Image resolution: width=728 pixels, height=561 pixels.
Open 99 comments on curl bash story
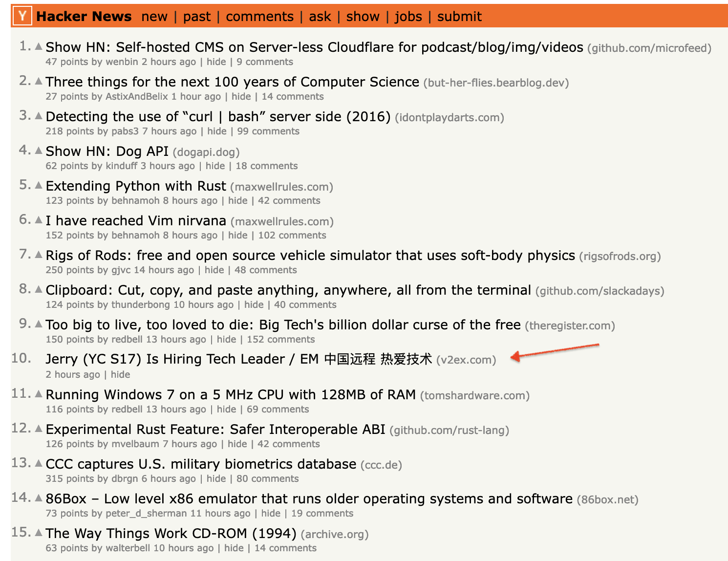click(268, 131)
